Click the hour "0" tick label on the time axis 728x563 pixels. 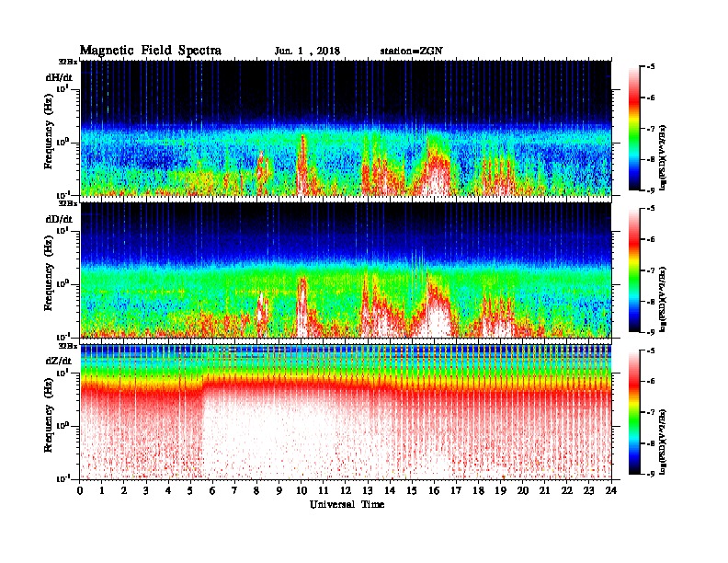click(80, 490)
